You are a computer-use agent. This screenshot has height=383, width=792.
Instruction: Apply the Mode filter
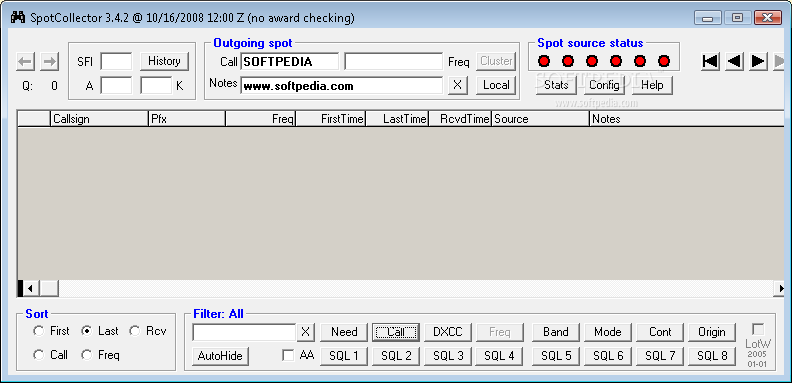pos(608,332)
